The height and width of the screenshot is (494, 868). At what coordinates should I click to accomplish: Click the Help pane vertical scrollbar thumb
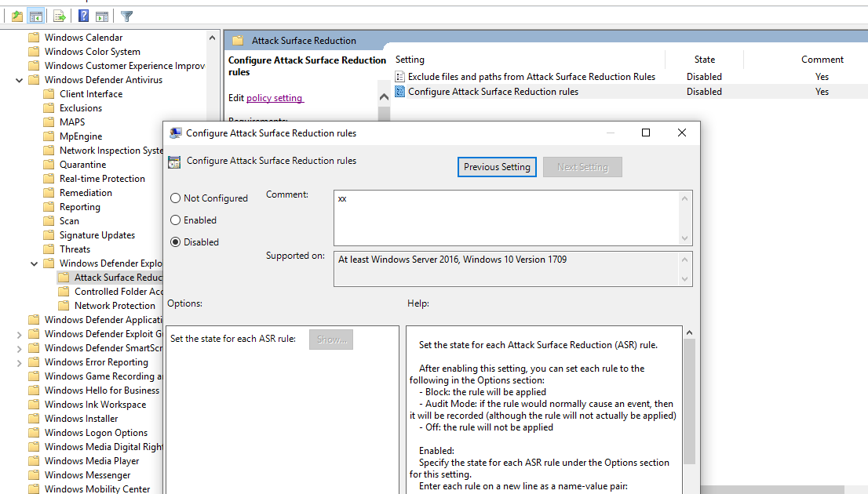689,401
